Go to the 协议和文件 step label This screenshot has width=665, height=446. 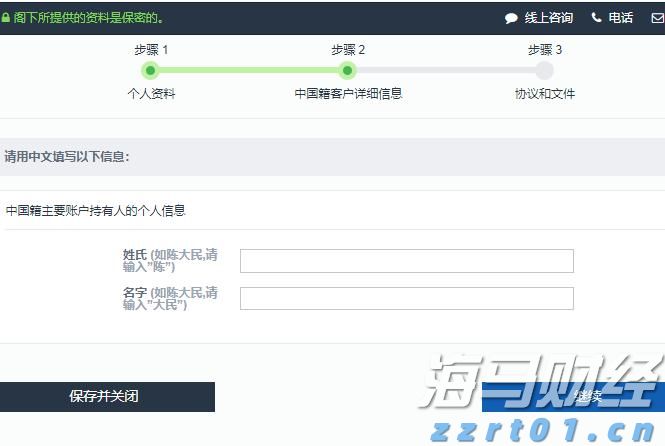click(x=544, y=94)
